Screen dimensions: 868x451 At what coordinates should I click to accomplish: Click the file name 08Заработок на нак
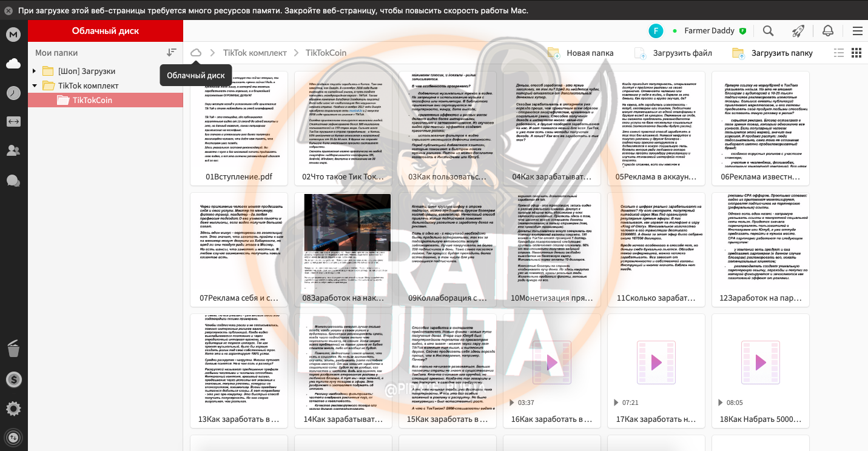[x=343, y=298]
